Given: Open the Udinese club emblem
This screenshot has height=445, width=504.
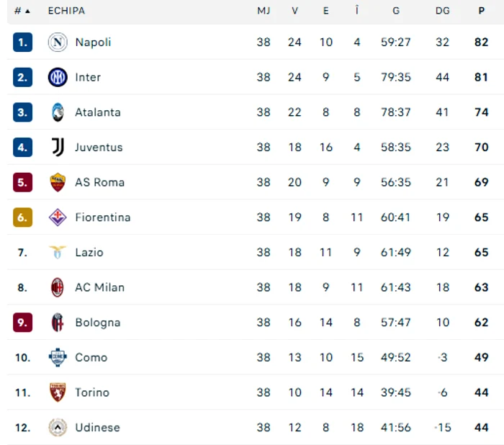Looking at the screenshot, I should 58,427.
